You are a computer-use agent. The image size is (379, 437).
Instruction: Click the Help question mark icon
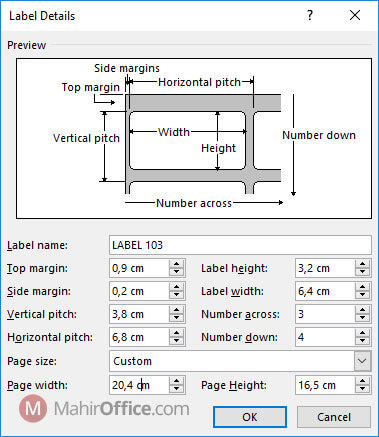tap(310, 15)
